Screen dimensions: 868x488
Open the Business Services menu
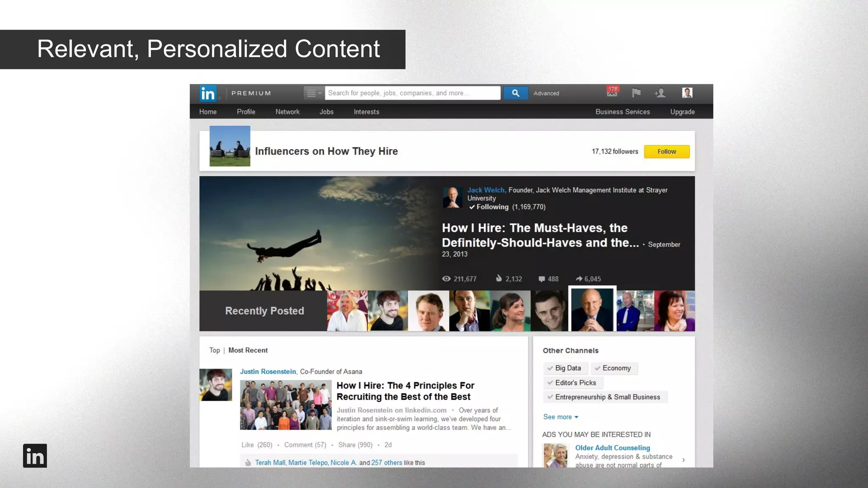[x=623, y=112]
